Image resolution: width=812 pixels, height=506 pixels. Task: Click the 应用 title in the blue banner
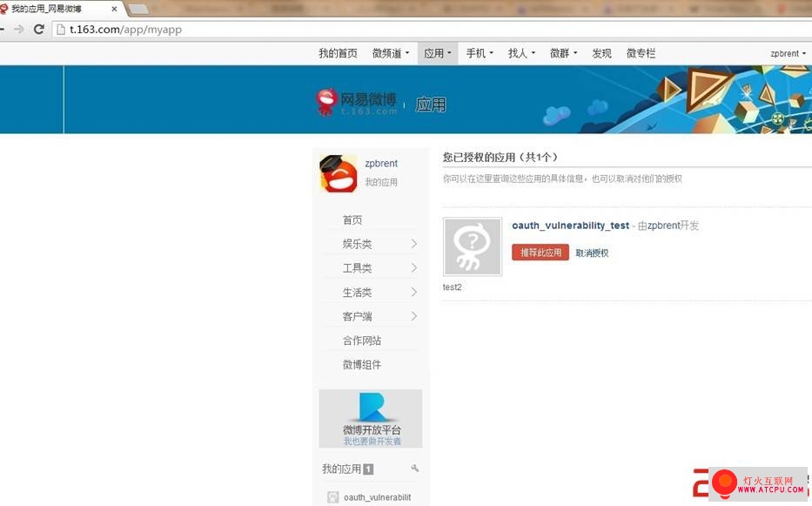(x=431, y=105)
